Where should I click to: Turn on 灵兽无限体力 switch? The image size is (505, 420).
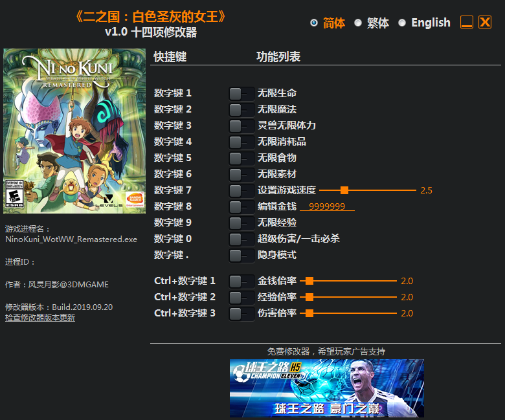point(241,126)
